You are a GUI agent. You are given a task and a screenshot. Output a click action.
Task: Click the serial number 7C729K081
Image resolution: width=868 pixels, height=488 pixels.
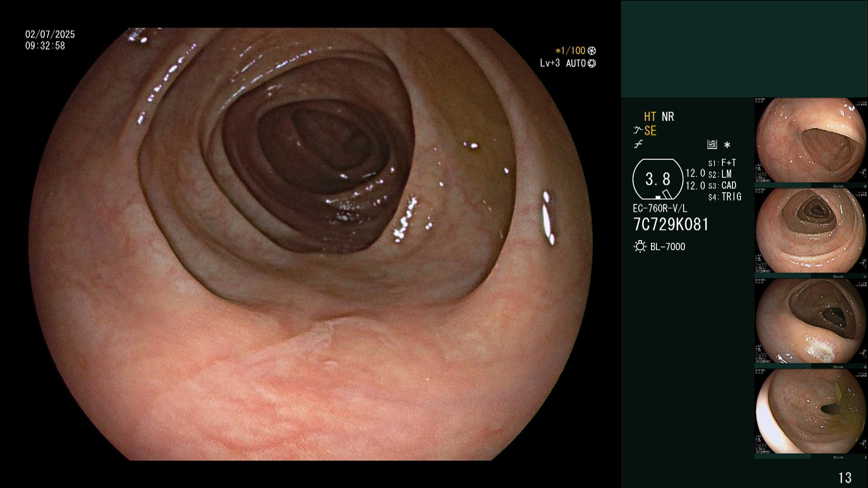tap(671, 225)
